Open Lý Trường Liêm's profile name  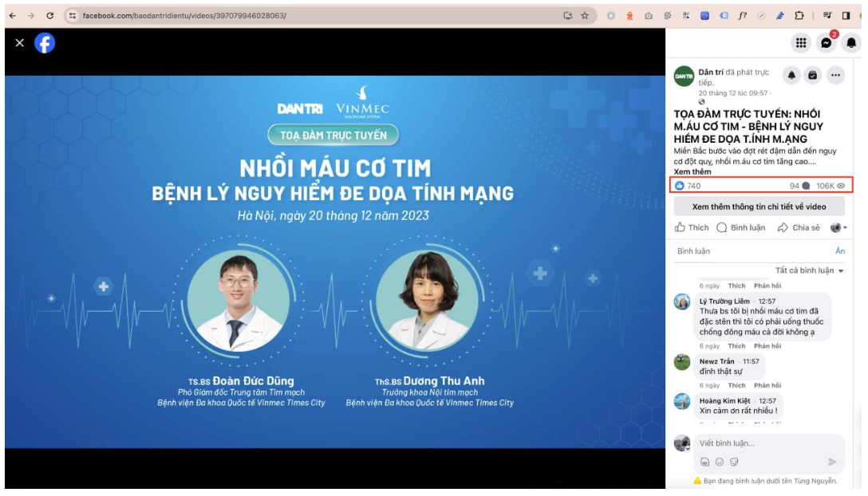724,301
